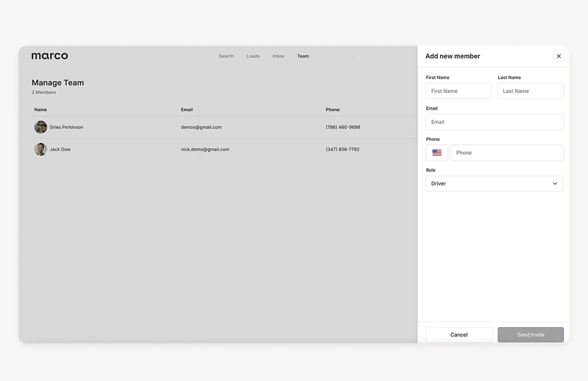Select the name Jack Dow
Viewport: 588px width, 381px height.
60,149
